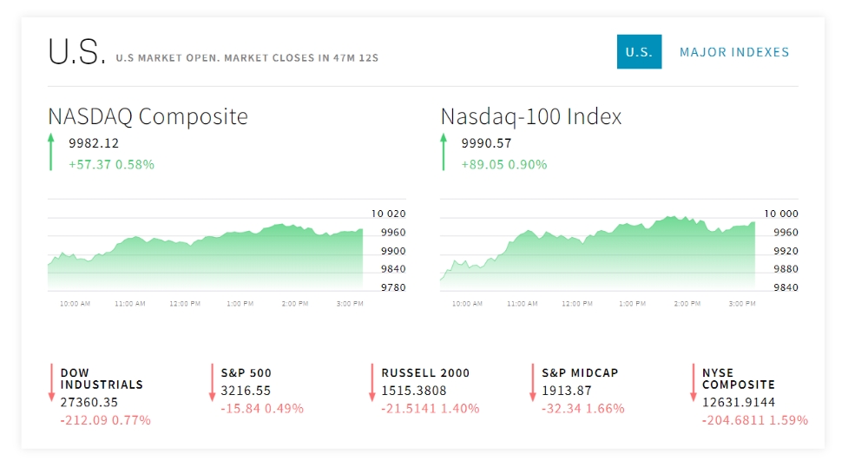
Task: Select the U.S. tab button
Action: pyautogui.click(x=639, y=52)
